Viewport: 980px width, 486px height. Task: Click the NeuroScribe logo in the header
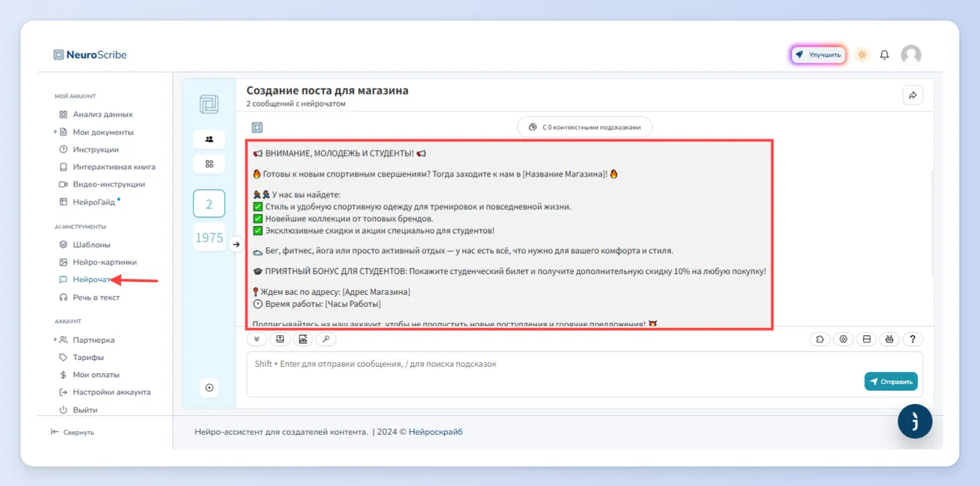[90, 55]
